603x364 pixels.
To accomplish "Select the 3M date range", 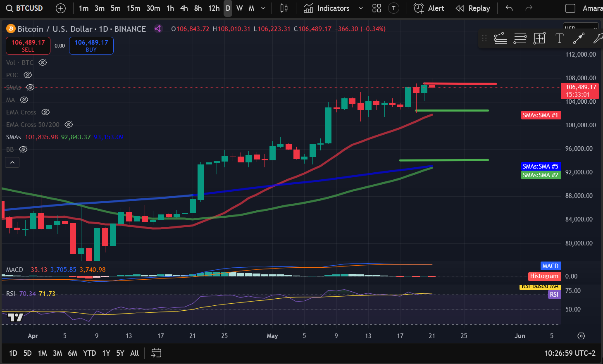I will [57, 353].
